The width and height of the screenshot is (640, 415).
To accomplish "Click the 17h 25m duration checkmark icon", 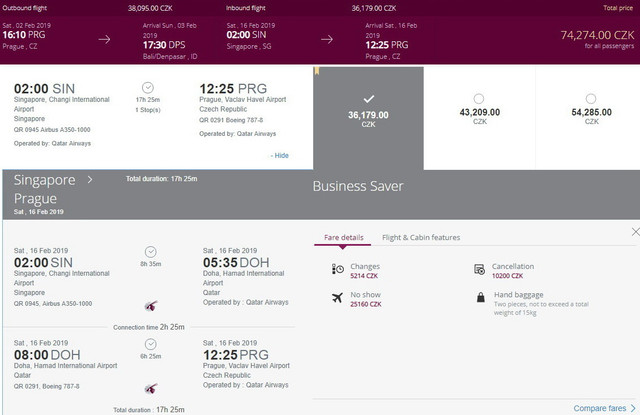I will click(x=148, y=88).
